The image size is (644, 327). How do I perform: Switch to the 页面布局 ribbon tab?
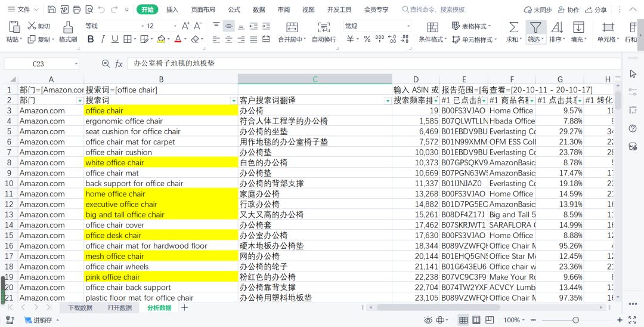pyautogui.click(x=203, y=10)
